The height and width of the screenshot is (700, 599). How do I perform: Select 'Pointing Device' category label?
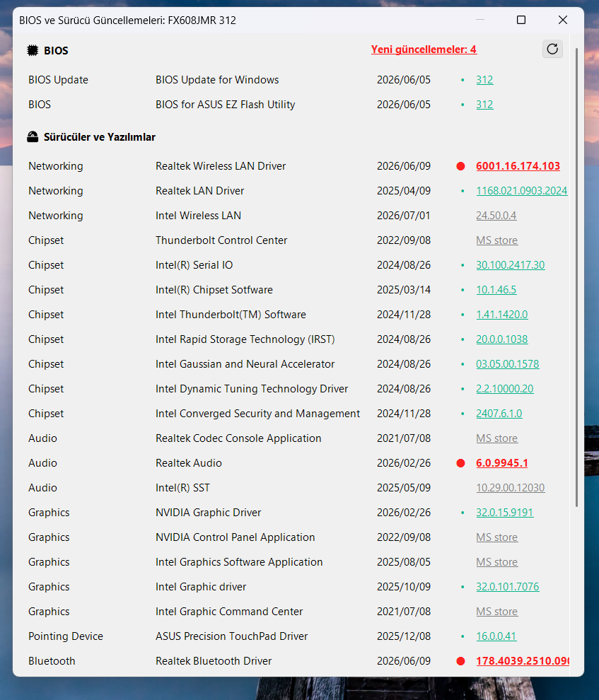tap(66, 636)
